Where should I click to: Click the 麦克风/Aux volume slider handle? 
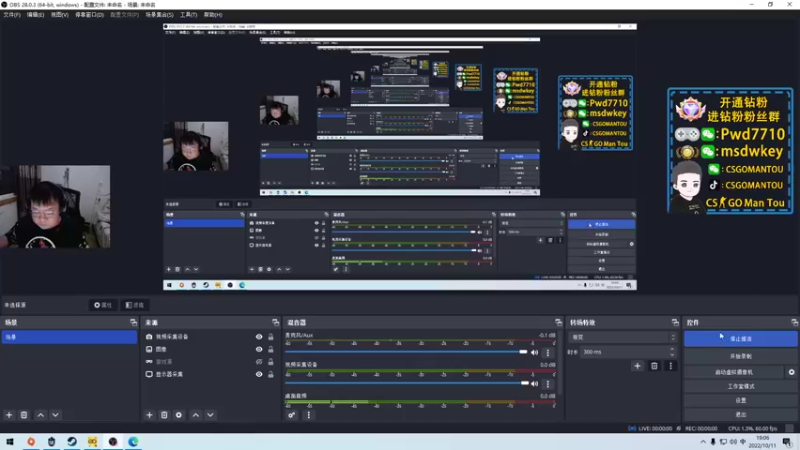pos(523,352)
